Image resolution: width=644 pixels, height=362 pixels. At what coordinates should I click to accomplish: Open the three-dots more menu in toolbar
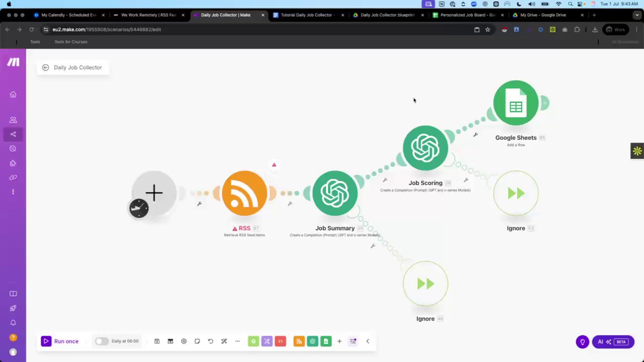click(x=237, y=341)
